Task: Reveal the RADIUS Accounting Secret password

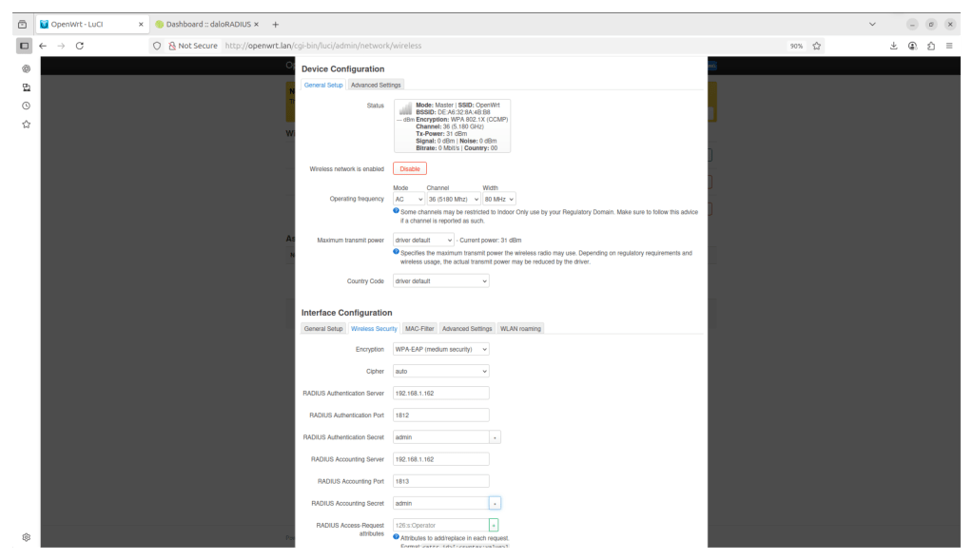Action: (x=495, y=503)
